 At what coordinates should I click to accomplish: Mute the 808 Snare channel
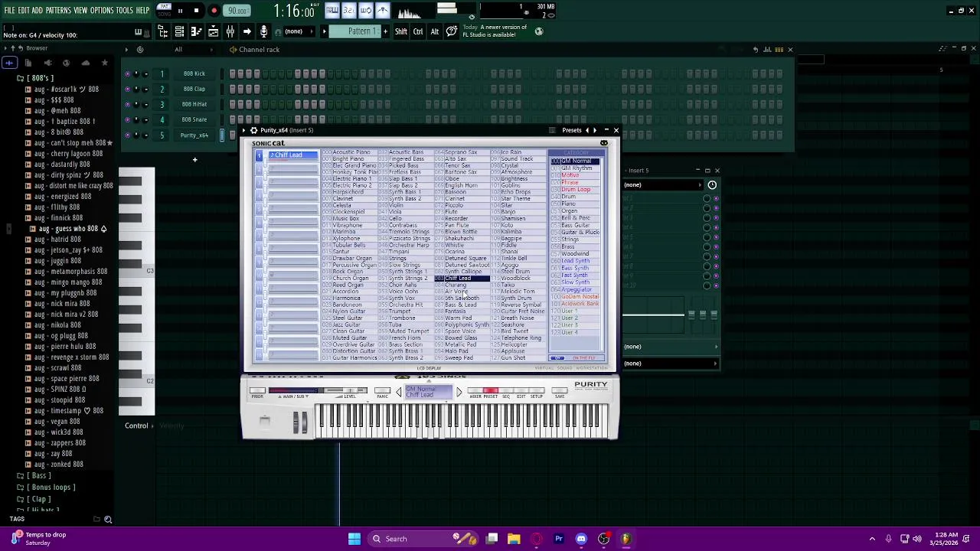pos(127,119)
